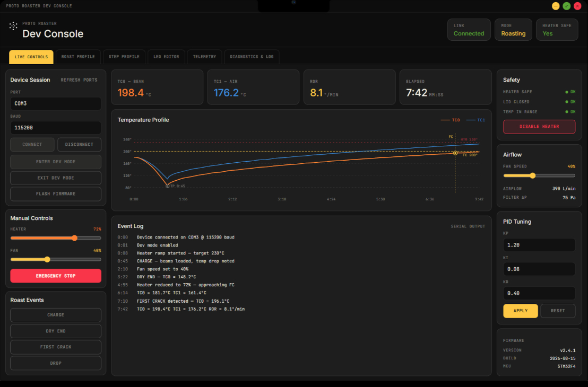This screenshot has width=588, height=387.
Task: Click the Serial Output label in Event Log
Action: [468, 227]
